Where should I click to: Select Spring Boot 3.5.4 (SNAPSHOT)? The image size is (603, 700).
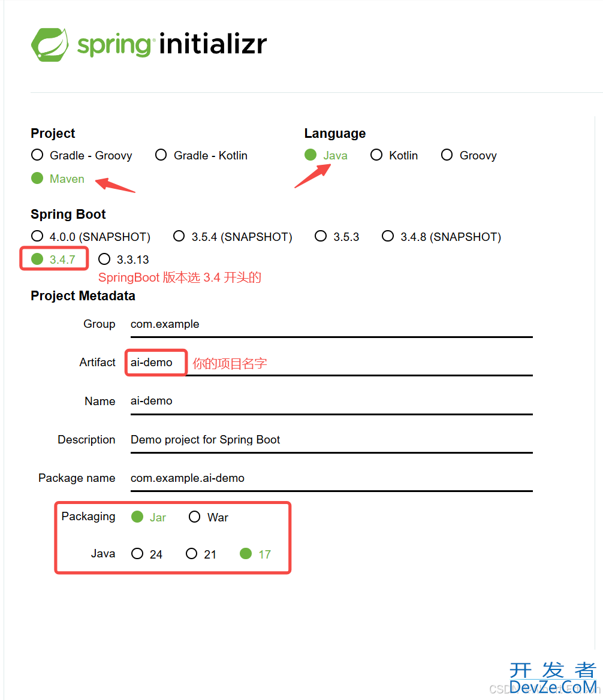click(x=233, y=237)
